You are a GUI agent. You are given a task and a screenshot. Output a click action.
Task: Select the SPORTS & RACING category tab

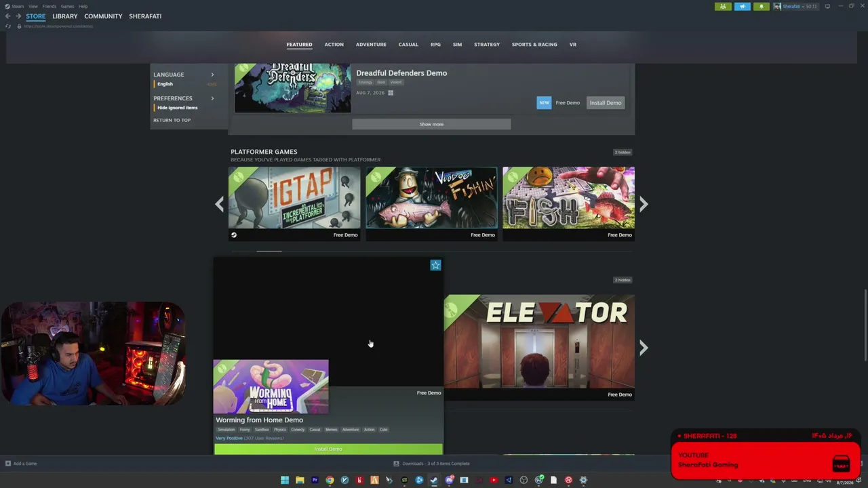tap(534, 45)
